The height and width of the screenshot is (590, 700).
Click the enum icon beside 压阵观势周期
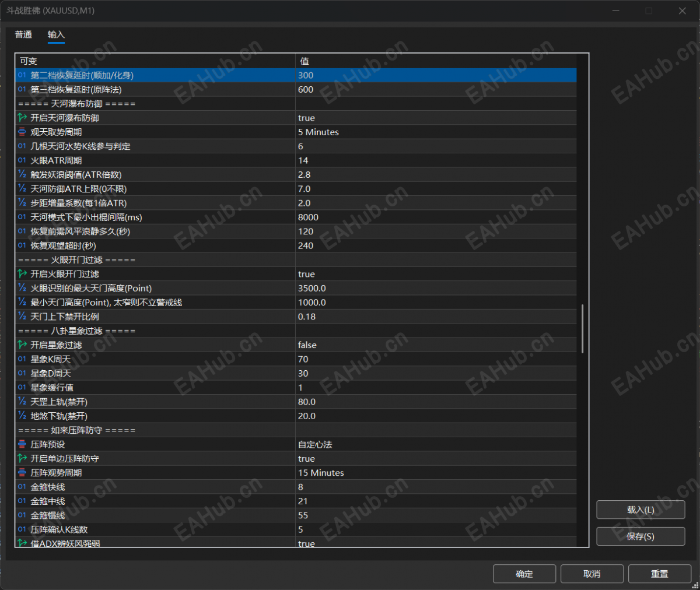(22, 473)
